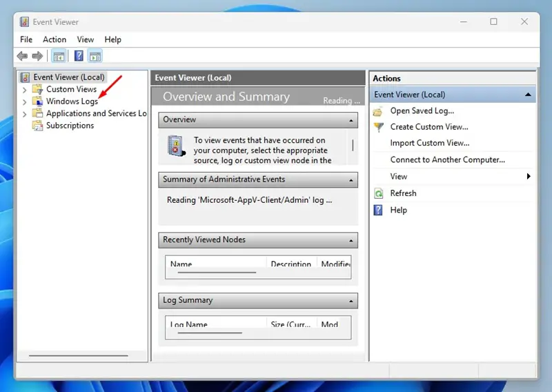Image resolution: width=552 pixels, height=392 pixels.
Task: Click the Size (Curr... column header
Action: tap(291, 324)
